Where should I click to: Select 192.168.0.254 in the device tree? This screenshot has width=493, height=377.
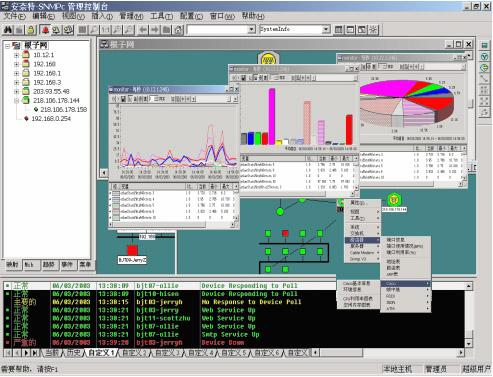[x=51, y=119]
